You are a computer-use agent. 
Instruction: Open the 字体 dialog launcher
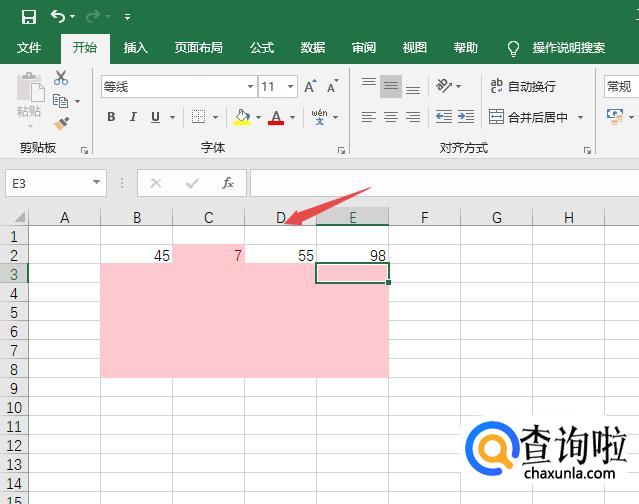coord(342,150)
